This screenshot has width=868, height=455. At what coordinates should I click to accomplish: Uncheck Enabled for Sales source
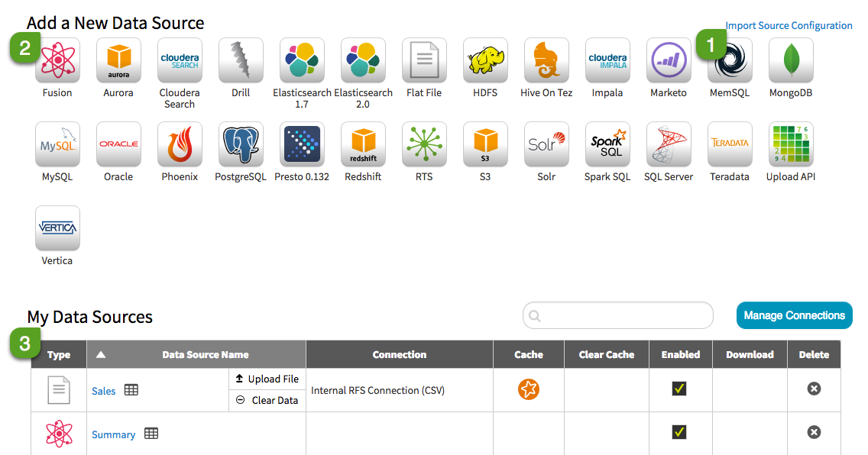point(679,389)
